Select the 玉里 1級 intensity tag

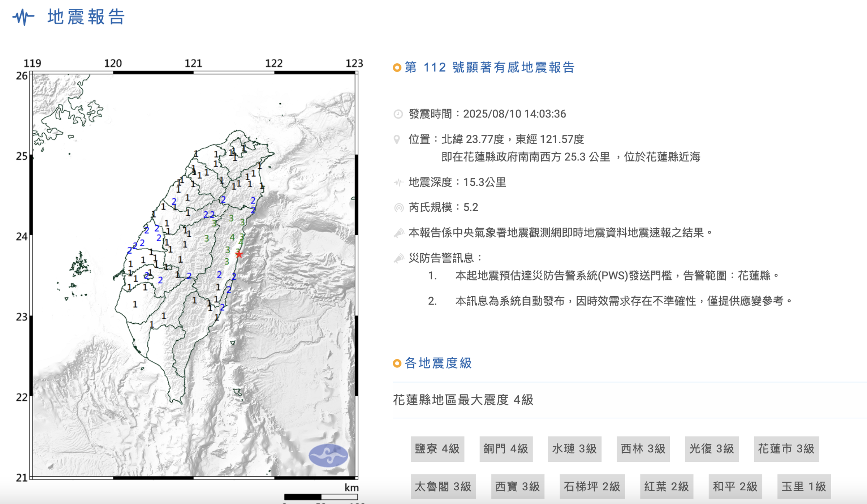point(804,487)
